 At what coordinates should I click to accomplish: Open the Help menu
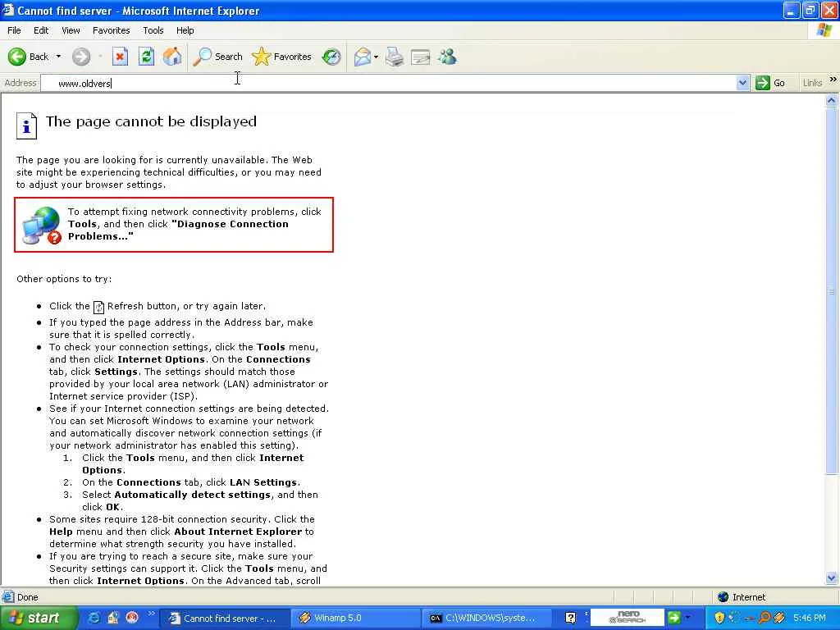(x=185, y=30)
